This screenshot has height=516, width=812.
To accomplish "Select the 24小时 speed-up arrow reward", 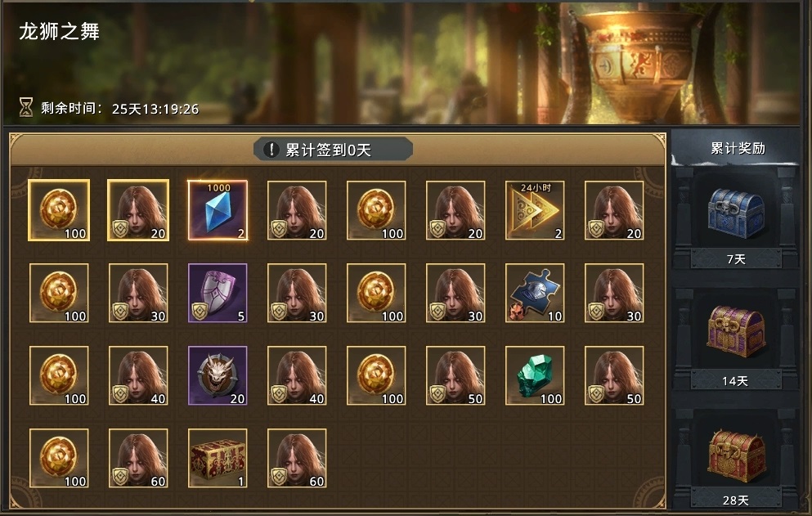I will tap(535, 210).
